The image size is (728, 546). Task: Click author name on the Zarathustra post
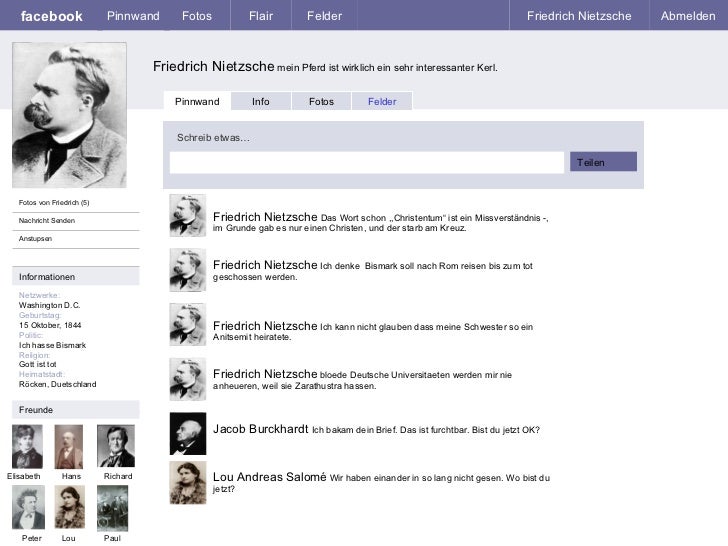pos(265,374)
